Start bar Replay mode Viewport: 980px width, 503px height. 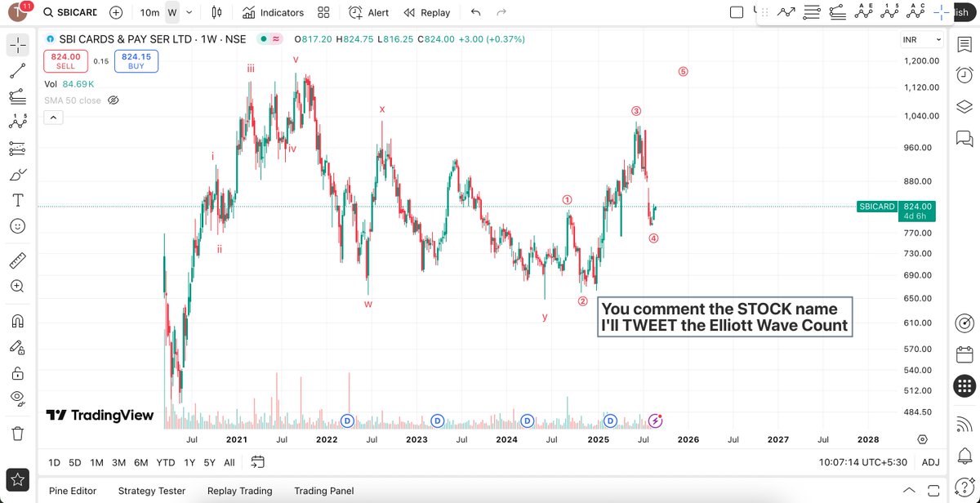426,12
